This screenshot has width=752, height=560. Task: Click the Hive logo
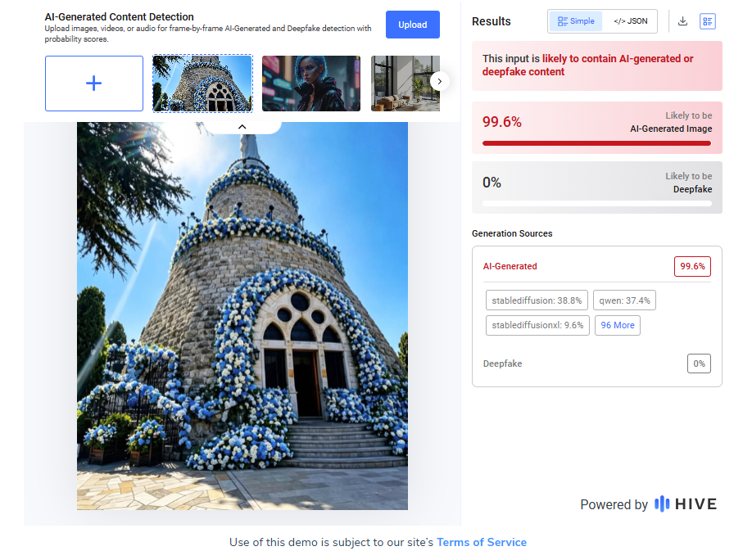coord(686,504)
